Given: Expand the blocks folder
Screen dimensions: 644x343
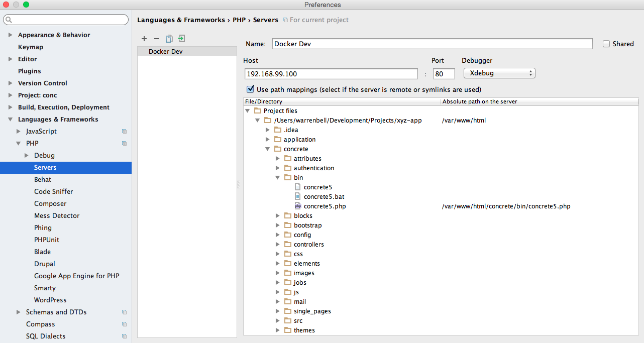Looking at the screenshot, I should (278, 216).
